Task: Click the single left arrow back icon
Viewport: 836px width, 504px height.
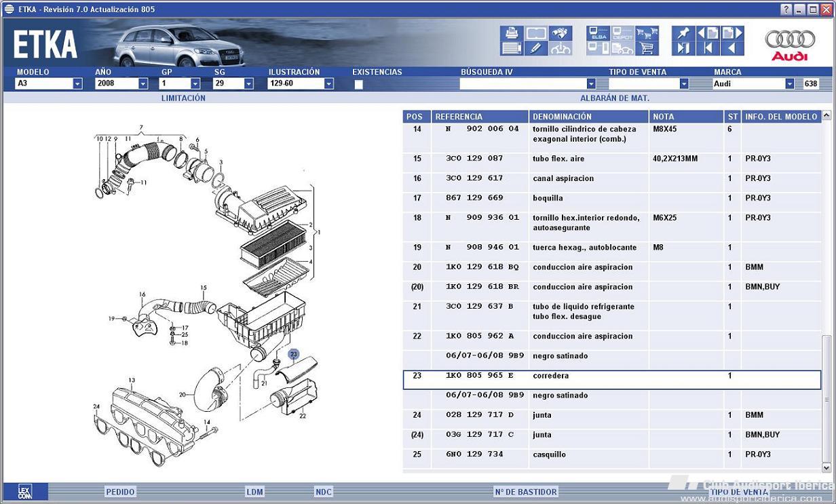Action: tap(732, 48)
